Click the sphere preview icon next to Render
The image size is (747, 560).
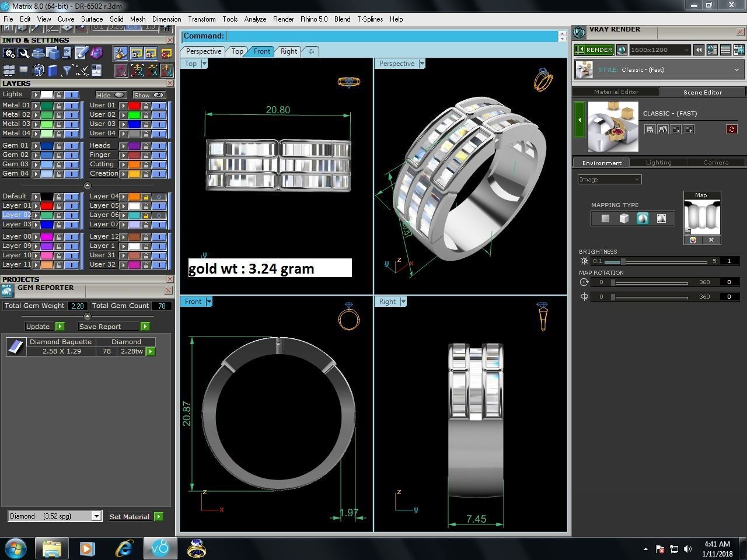(622, 50)
